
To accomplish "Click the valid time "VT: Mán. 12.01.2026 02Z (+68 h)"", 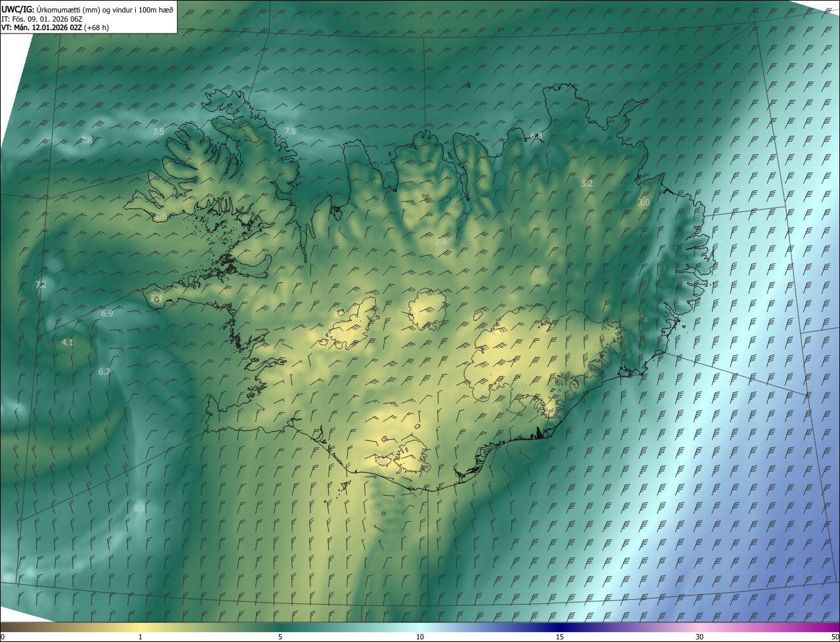I will point(55,28).
